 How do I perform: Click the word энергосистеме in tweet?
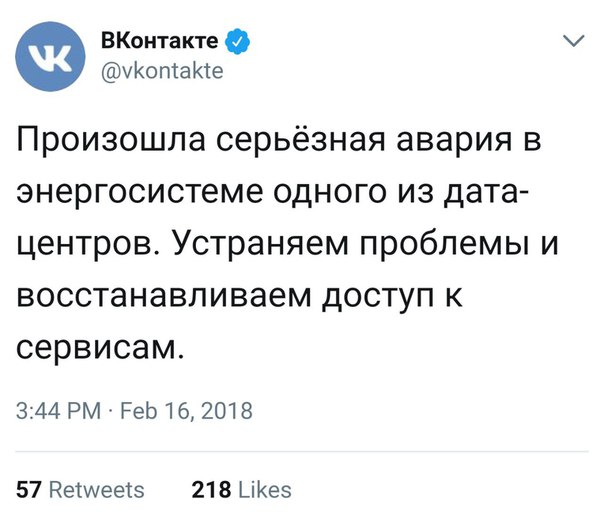[x=140, y=194]
